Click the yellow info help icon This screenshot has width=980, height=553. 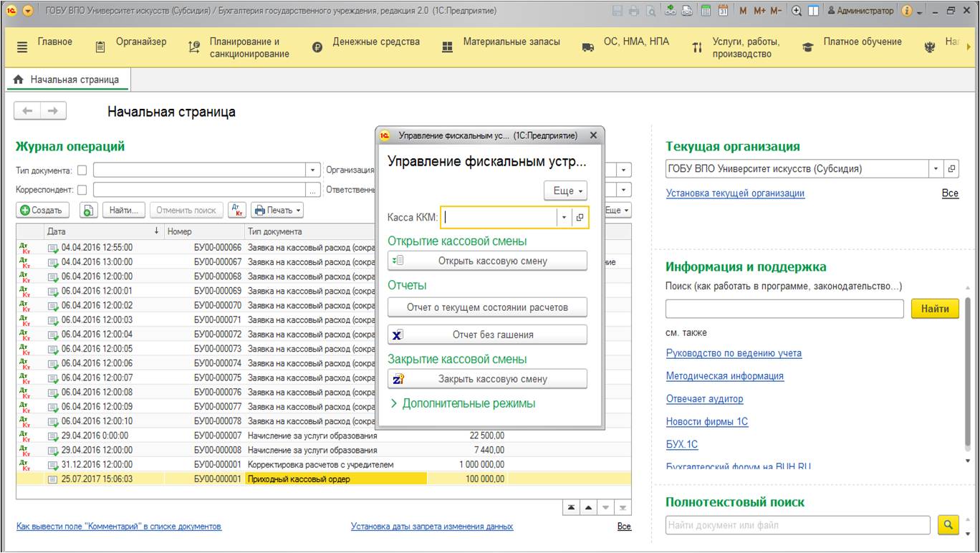[907, 11]
